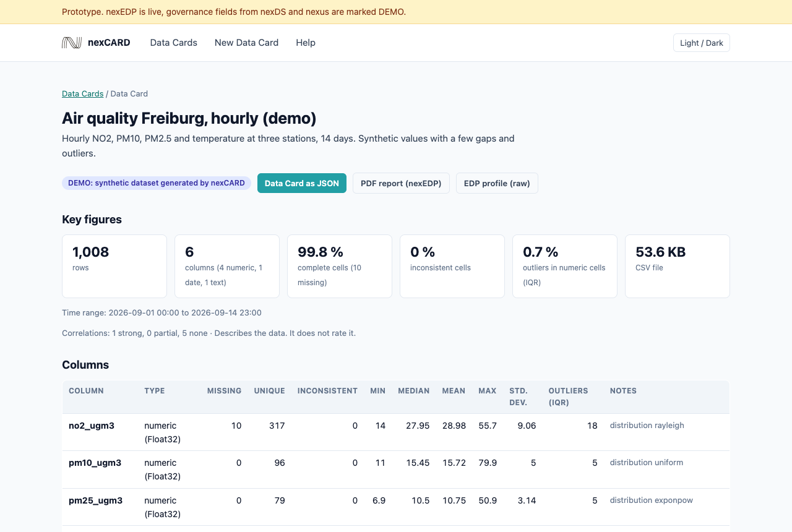
Task: Click the 0.7 % outliers figure
Action: point(565,266)
